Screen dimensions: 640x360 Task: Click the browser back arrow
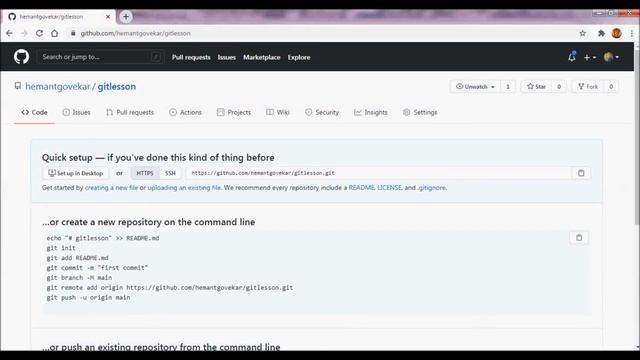click(x=9, y=33)
